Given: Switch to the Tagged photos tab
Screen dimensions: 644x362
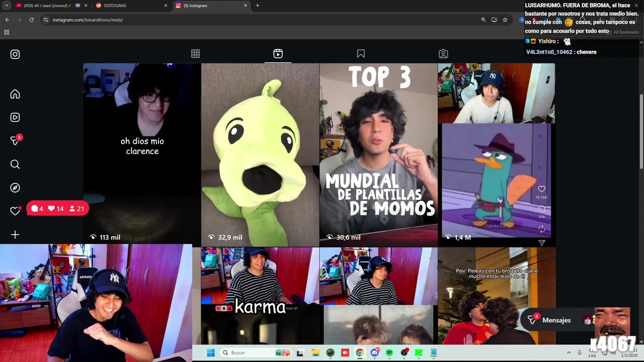Looking at the screenshot, I should 443,54.
